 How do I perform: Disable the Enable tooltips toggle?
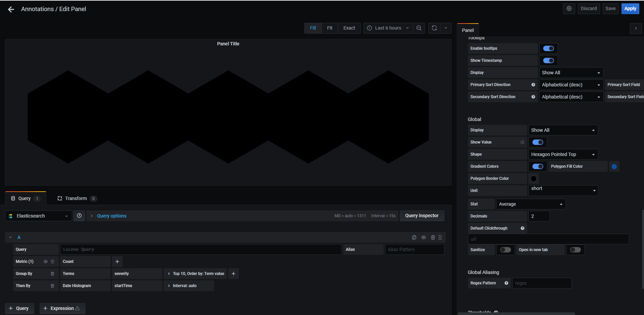[x=548, y=48]
